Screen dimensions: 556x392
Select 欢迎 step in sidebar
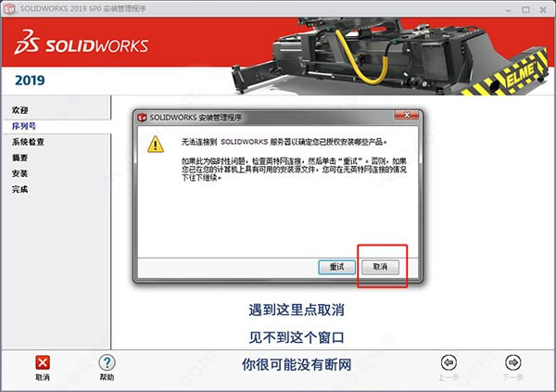pyautogui.click(x=19, y=110)
